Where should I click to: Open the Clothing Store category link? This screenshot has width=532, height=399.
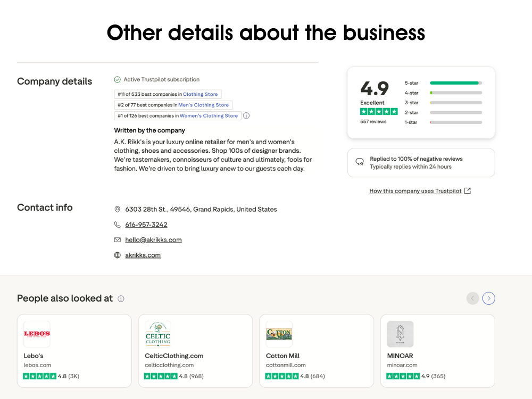pos(200,94)
